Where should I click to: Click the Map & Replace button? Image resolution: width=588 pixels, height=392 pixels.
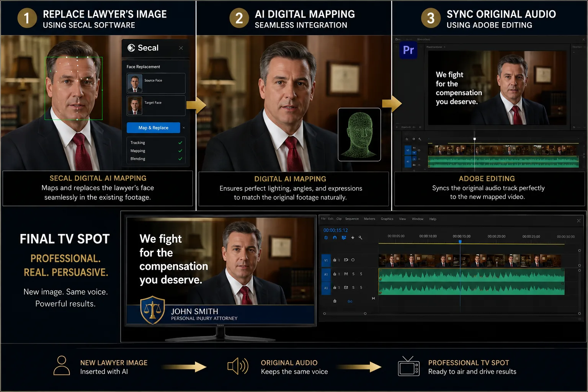(153, 128)
